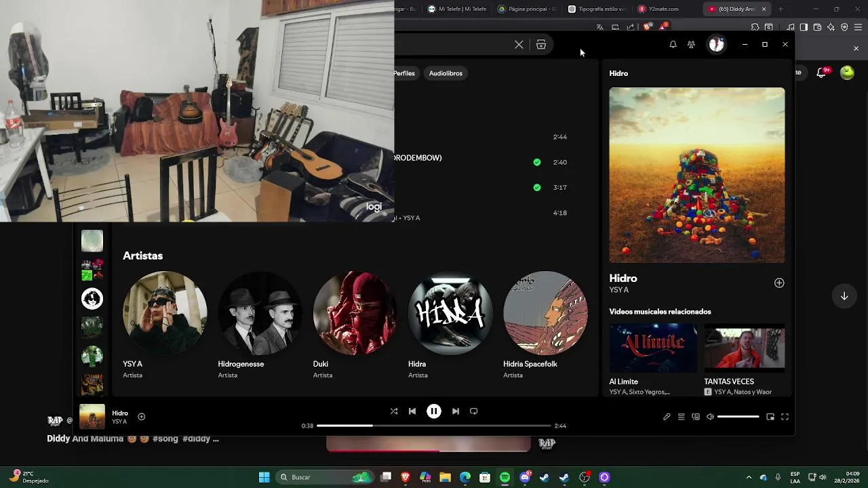This screenshot has height=488, width=868.
Task: Open Brave Wallet icon
Action: [817, 27]
